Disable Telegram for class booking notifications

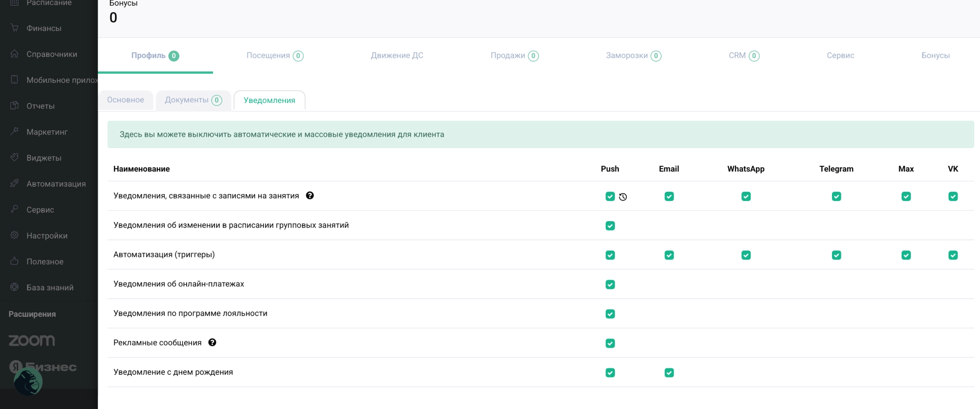click(x=836, y=196)
